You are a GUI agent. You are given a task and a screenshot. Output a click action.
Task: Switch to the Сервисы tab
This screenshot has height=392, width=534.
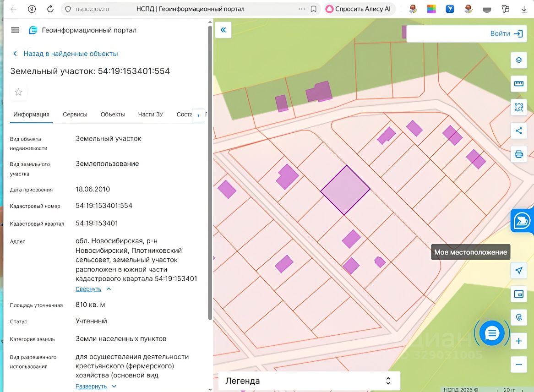point(75,114)
